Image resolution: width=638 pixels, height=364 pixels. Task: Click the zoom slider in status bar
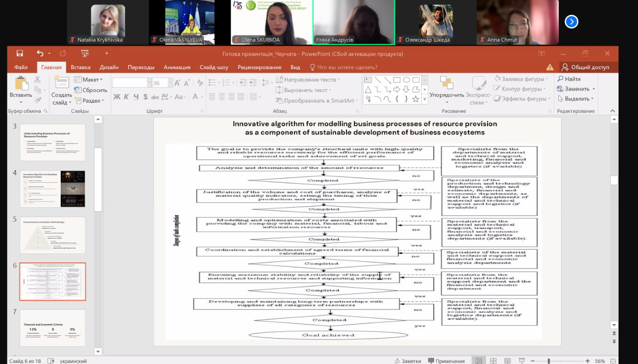click(549, 361)
